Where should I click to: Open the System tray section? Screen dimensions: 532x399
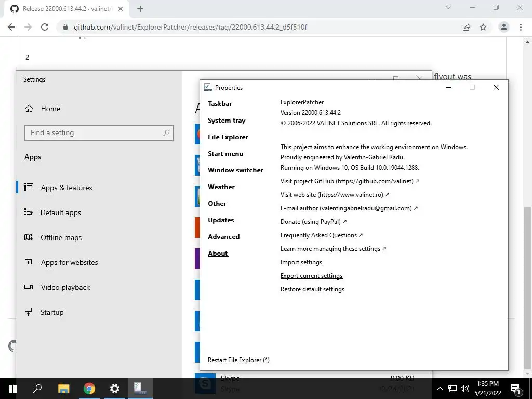pos(227,121)
